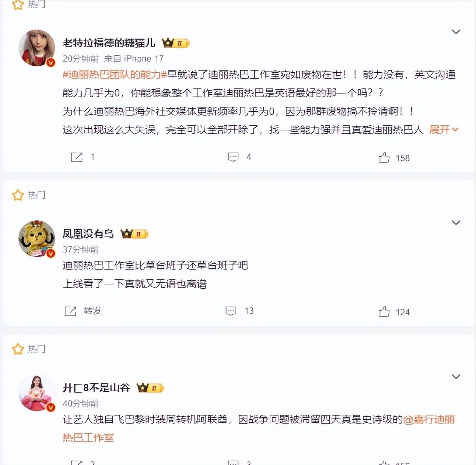View the avatar of 廾匚8不是山谷

tap(37, 393)
